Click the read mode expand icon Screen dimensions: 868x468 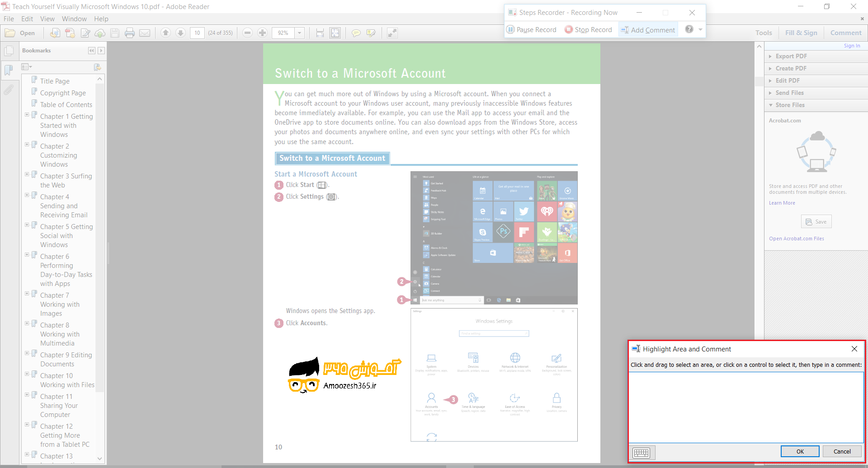pyautogui.click(x=392, y=33)
